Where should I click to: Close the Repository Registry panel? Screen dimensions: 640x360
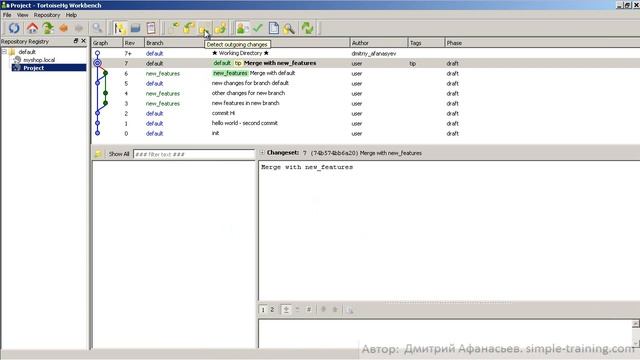pyautogui.click(x=84, y=41)
